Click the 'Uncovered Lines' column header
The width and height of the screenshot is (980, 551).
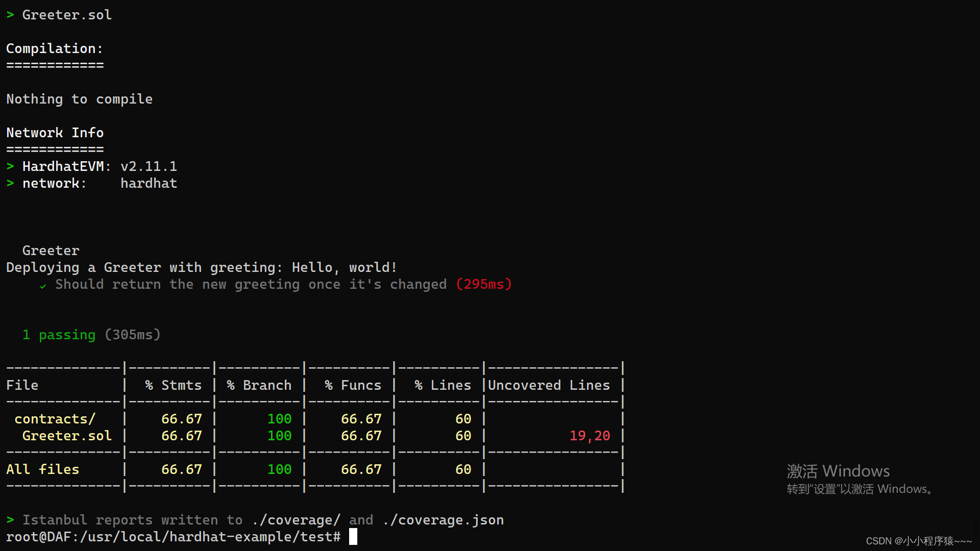click(549, 385)
